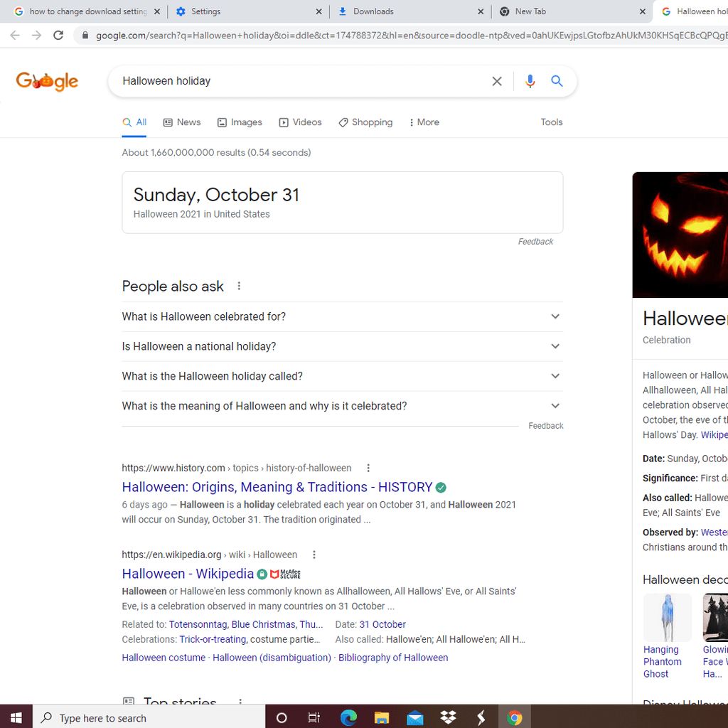Click Feedback under People also ask
Screen dimensions: 728x728
(x=545, y=426)
